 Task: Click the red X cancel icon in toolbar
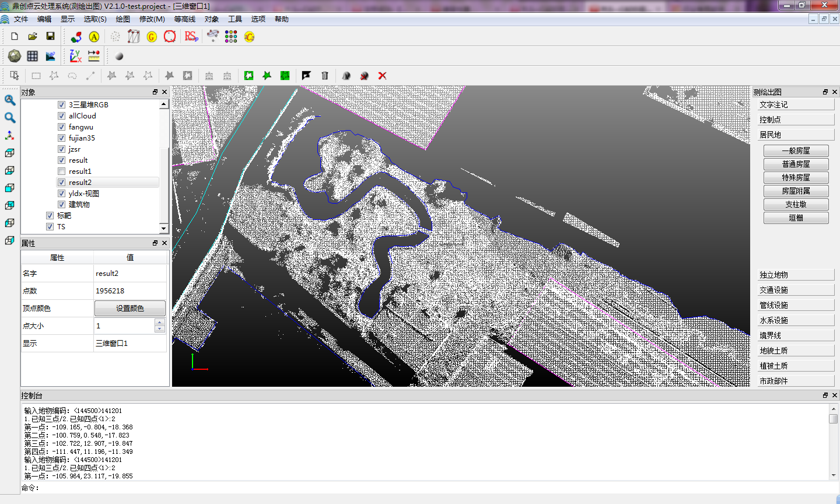click(x=382, y=76)
